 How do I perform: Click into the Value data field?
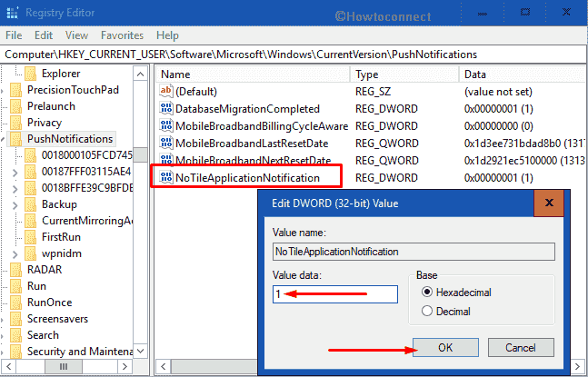coord(334,294)
